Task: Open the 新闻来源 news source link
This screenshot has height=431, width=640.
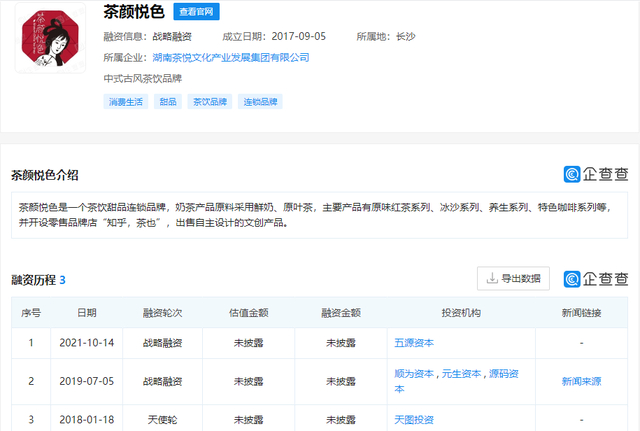Action: tap(581, 381)
